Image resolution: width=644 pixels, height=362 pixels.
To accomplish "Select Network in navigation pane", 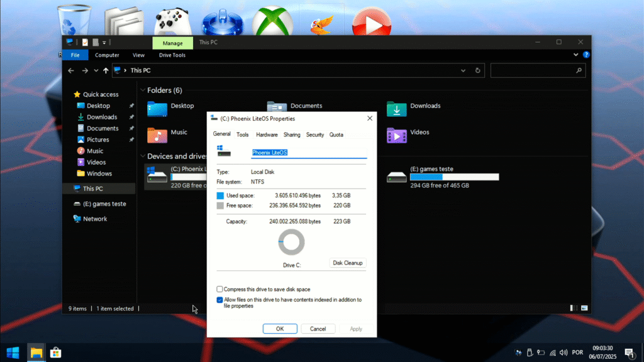I will [95, 219].
